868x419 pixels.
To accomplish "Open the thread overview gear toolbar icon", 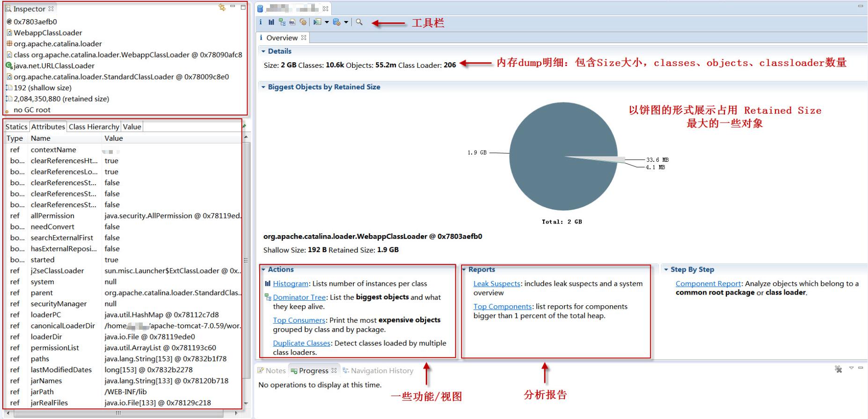I will click(303, 22).
